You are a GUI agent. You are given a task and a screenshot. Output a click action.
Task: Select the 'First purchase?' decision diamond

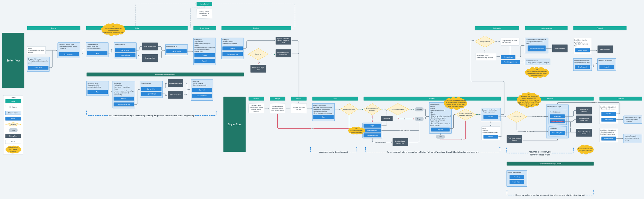(x=485, y=42)
